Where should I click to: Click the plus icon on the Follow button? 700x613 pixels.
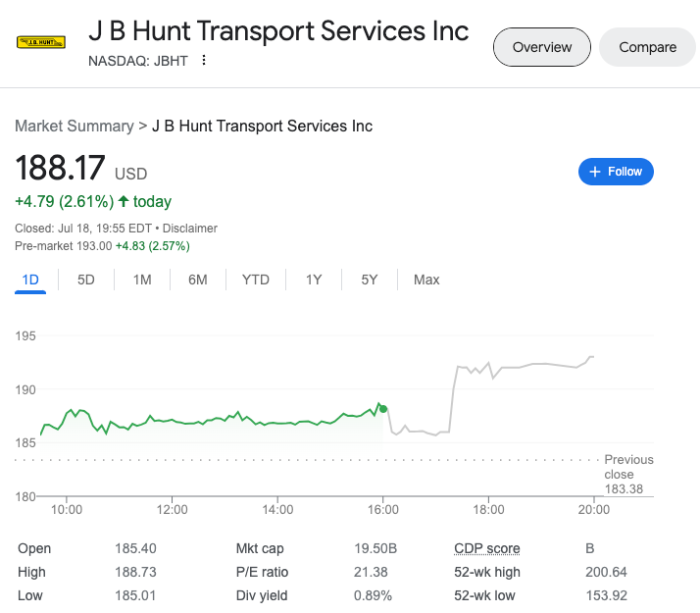(595, 172)
